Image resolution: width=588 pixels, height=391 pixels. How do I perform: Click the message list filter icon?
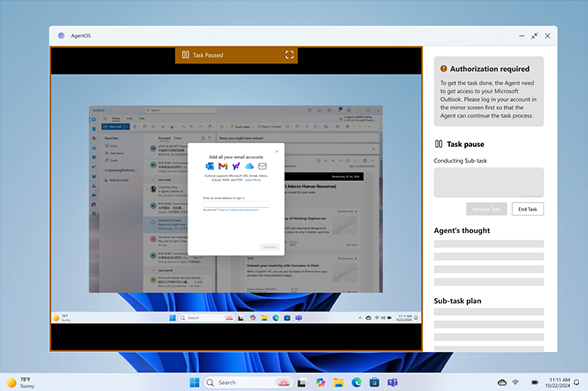click(x=209, y=138)
